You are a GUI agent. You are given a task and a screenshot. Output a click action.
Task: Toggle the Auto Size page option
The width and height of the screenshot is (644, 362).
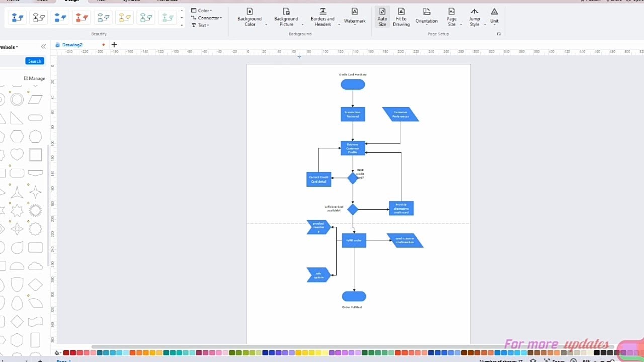(x=382, y=17)
